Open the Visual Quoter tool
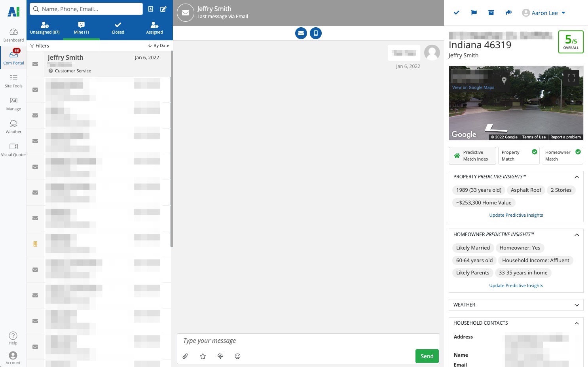Screen dimensions: 588x367 [13, 149]
